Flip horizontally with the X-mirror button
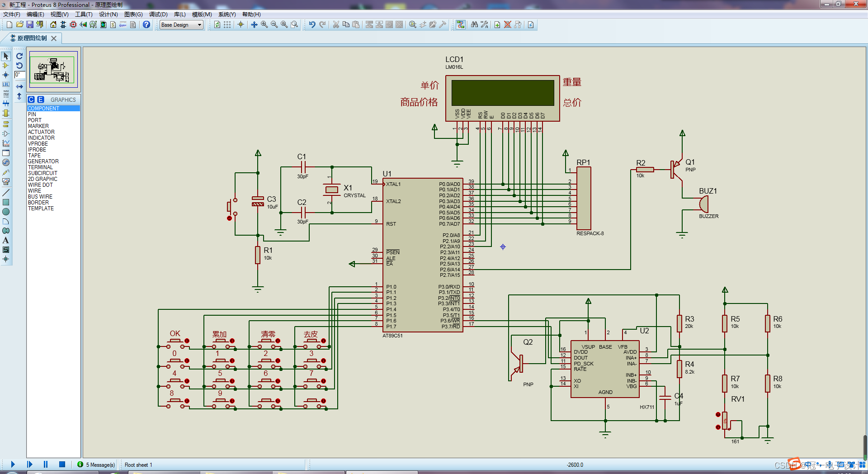The height and width of the screenshot is (474, 868). pyautogui.click(x=19, y=86)
